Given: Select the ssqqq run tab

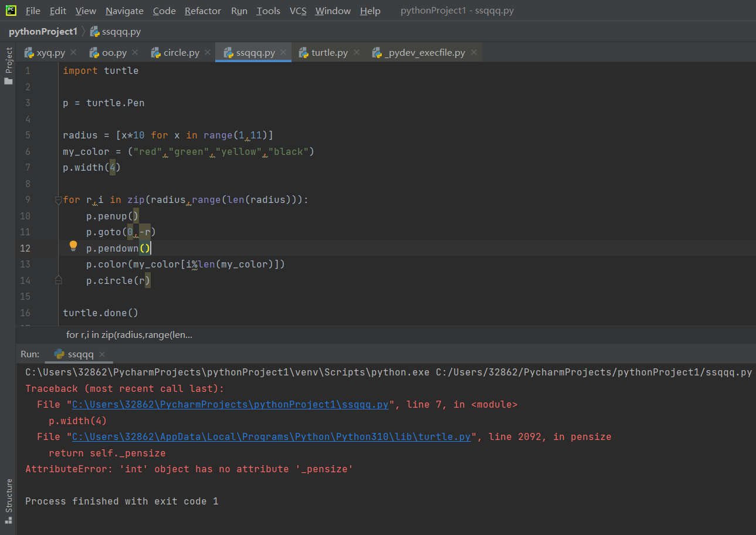Looking at the screenshot, I should (80, 354).
